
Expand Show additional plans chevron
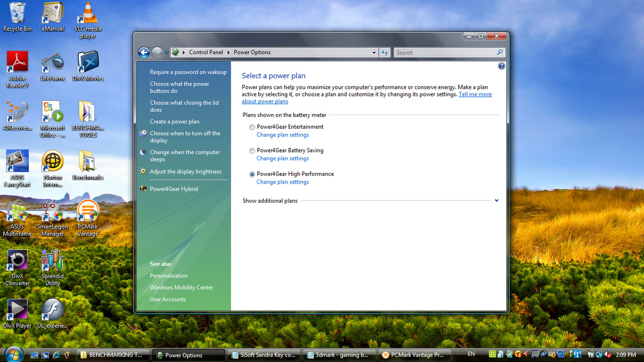click(x=496, y=201)
